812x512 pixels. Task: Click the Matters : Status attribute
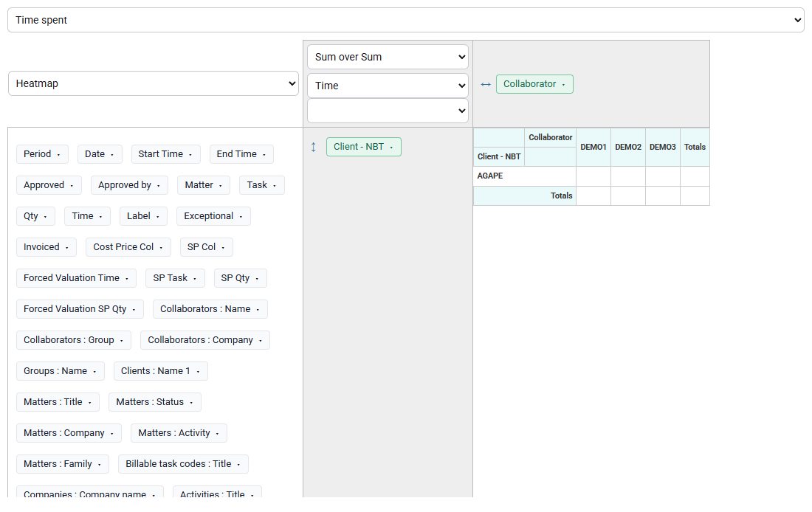tap(155, 402)
